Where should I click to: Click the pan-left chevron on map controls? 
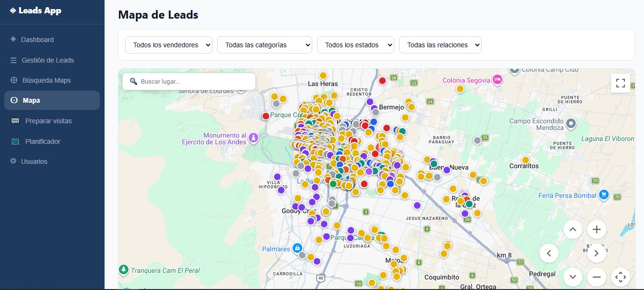click(x=549, y=253)
